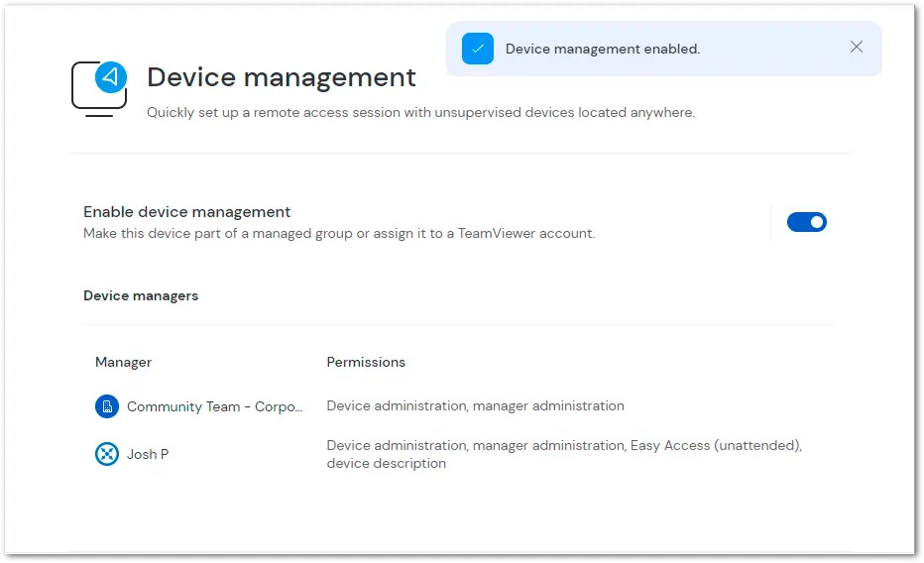Select the Josh P manager name
Viewport: 924px width, 563px height.
pyautogui.click(x=148, y=454)
